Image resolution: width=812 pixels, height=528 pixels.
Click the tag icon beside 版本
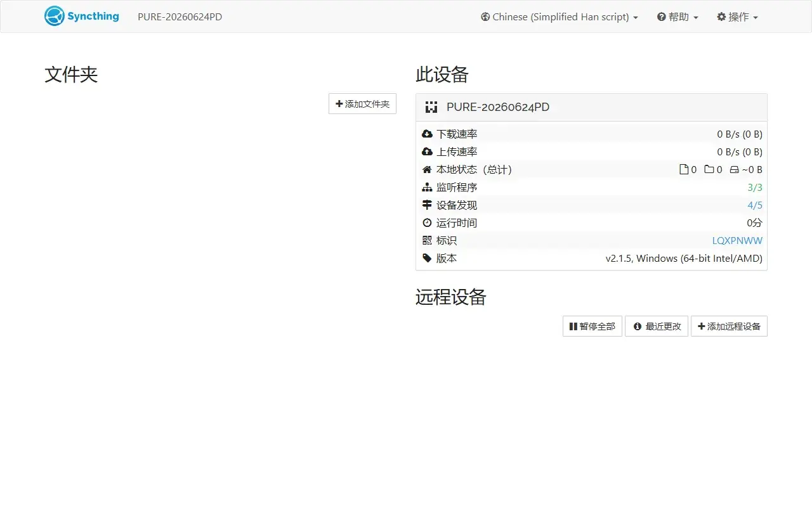(x=427, y=259)
